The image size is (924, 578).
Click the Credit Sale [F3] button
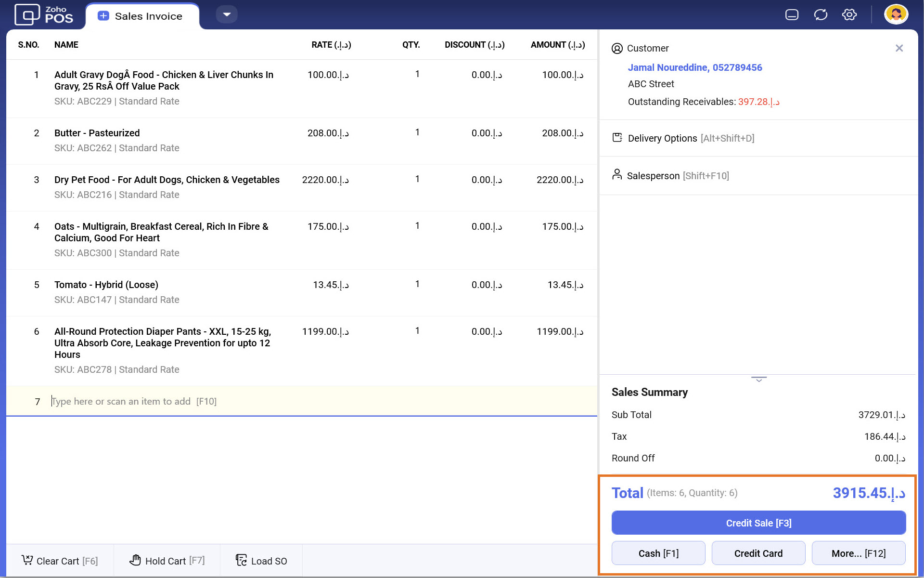(758, 523)
